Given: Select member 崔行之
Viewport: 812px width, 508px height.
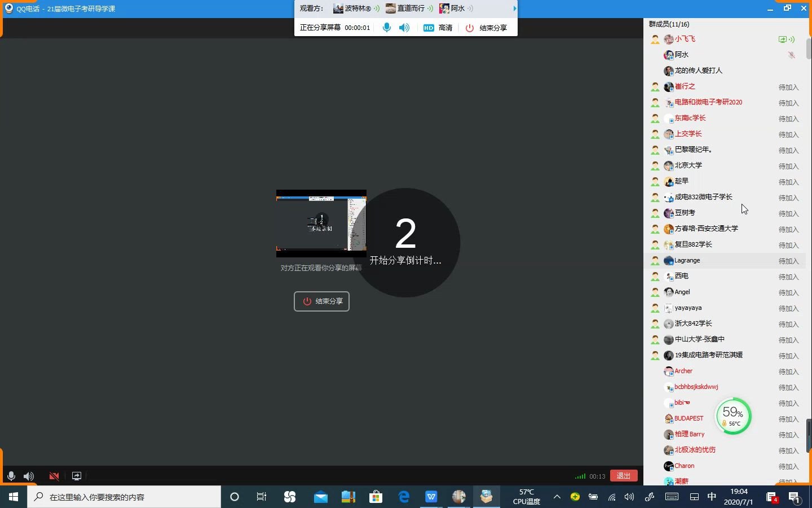Looking at the screenshot, I should 685,86.
